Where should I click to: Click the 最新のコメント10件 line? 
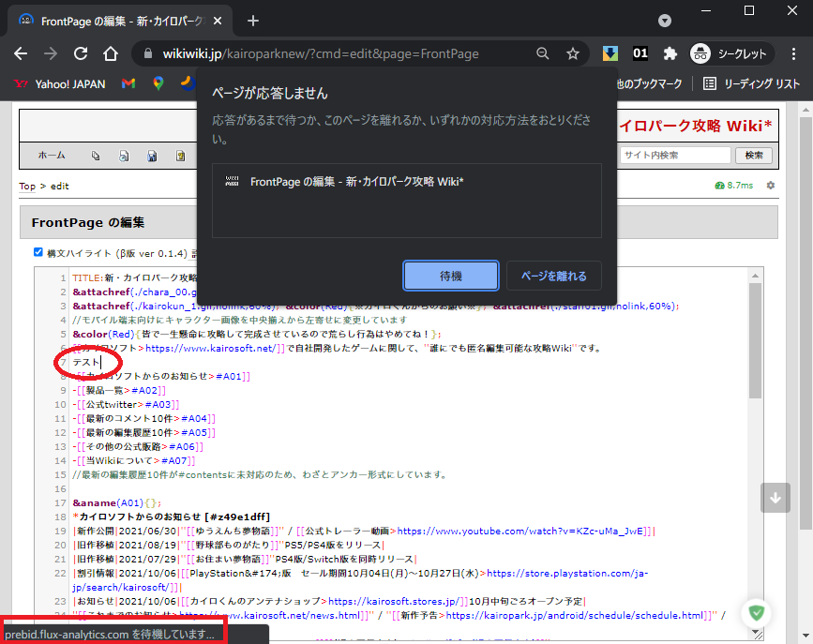click(143, 418)
